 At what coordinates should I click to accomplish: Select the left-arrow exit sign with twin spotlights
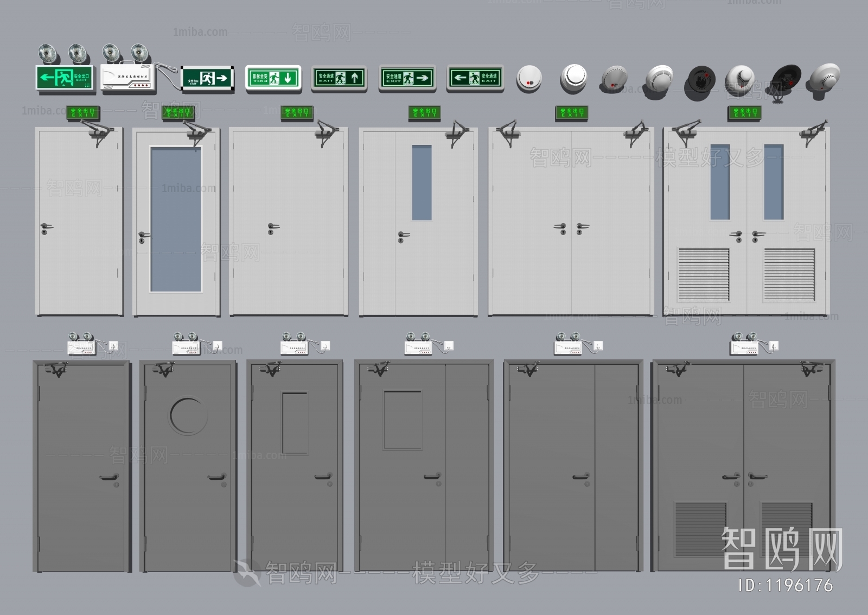coord(65,69)
